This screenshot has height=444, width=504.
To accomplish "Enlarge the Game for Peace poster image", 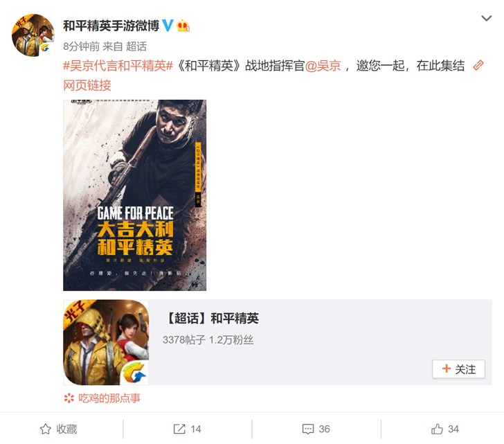I will point(135,195).
